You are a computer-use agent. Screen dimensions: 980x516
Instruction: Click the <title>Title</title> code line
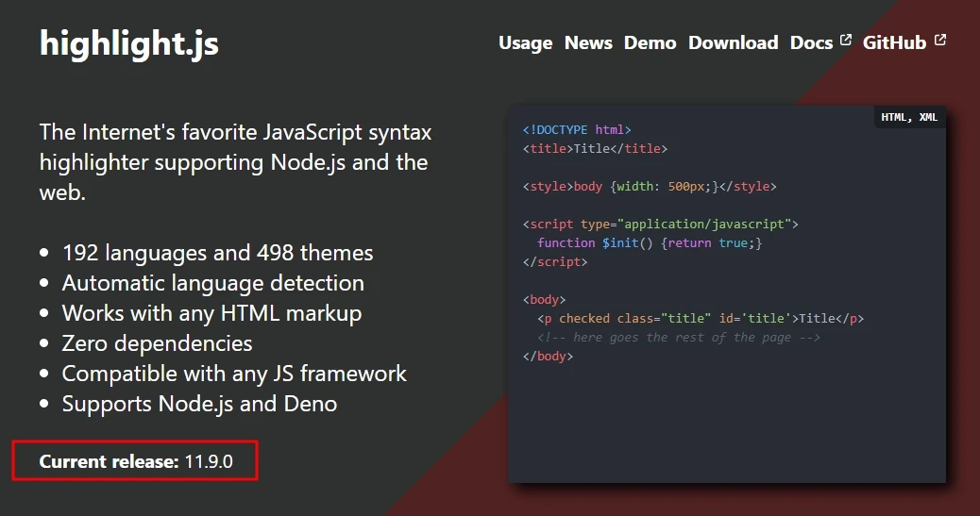point(595,149)
